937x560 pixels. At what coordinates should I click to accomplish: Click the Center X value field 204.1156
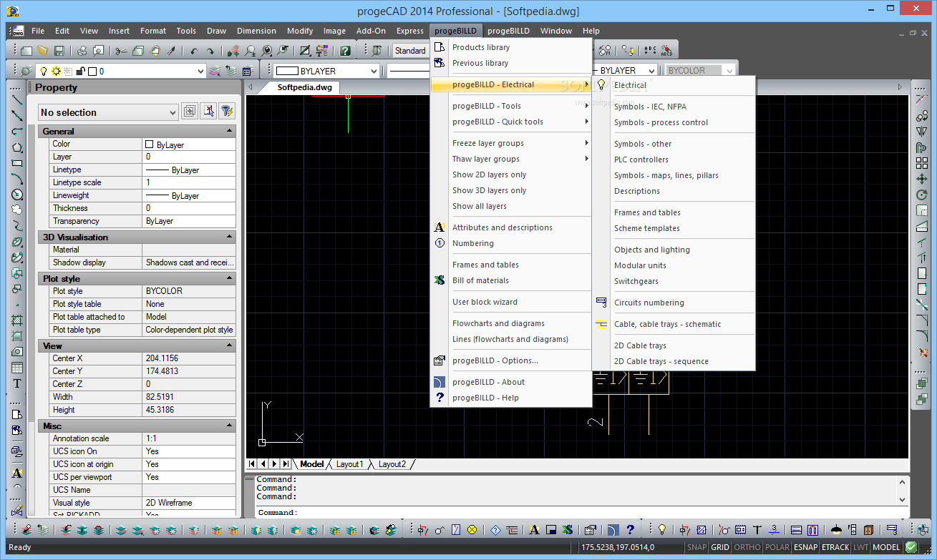[189, 358]
